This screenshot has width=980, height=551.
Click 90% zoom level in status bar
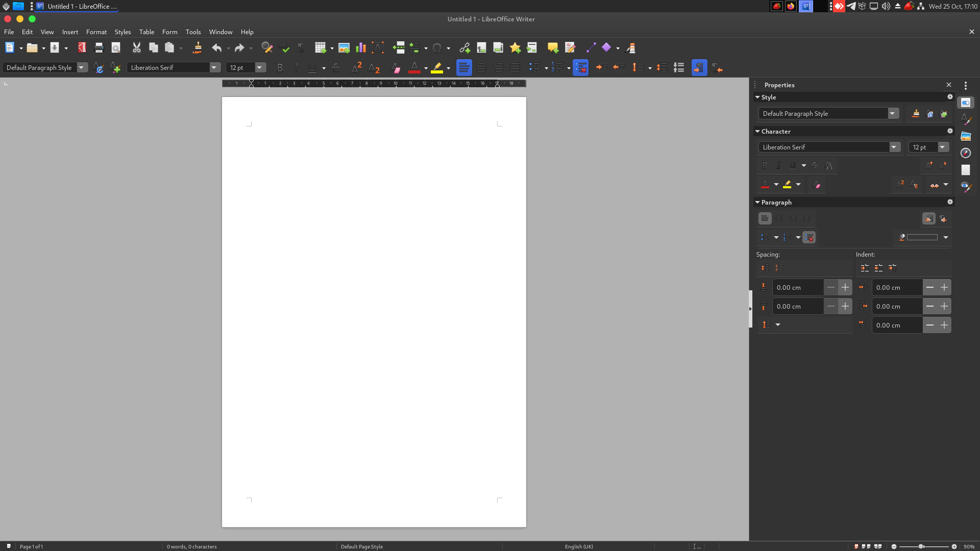[969, 546]
